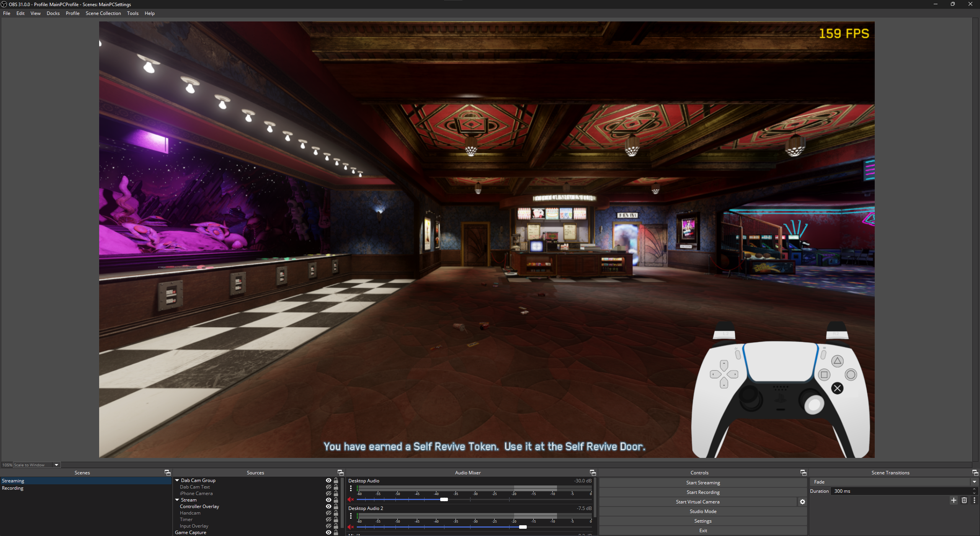Hide the Dab Cam Group source
This screenshot has height=536, width=980.
tap(328, 480)
